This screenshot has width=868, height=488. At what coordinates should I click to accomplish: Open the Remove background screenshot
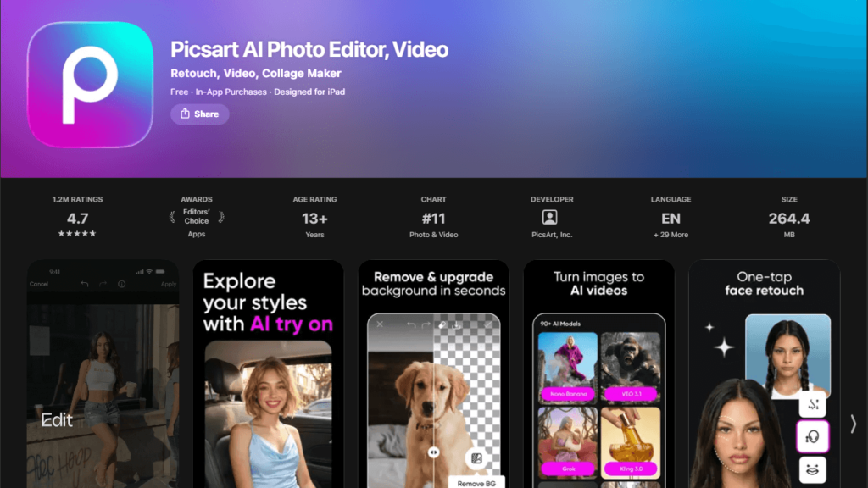coord(433,374)
